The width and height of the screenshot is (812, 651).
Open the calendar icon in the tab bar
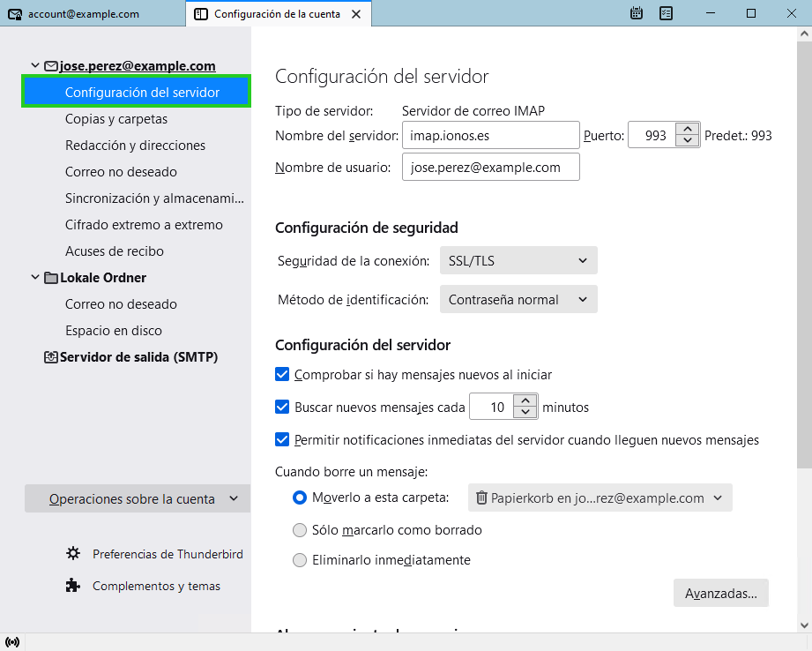pos(637,13)
